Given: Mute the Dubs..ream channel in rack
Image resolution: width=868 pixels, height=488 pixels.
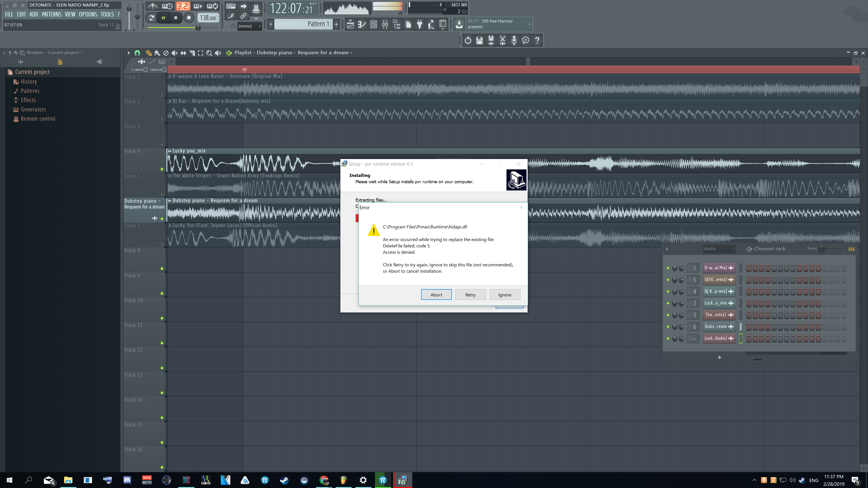Looking at the screenshot, I should [x=668, y=327].
